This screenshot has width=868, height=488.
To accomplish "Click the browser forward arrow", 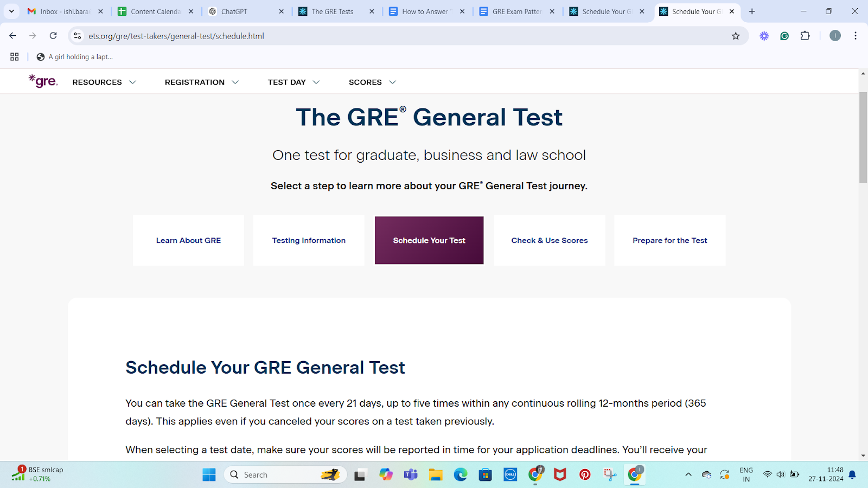I will (x=33, y=36).
